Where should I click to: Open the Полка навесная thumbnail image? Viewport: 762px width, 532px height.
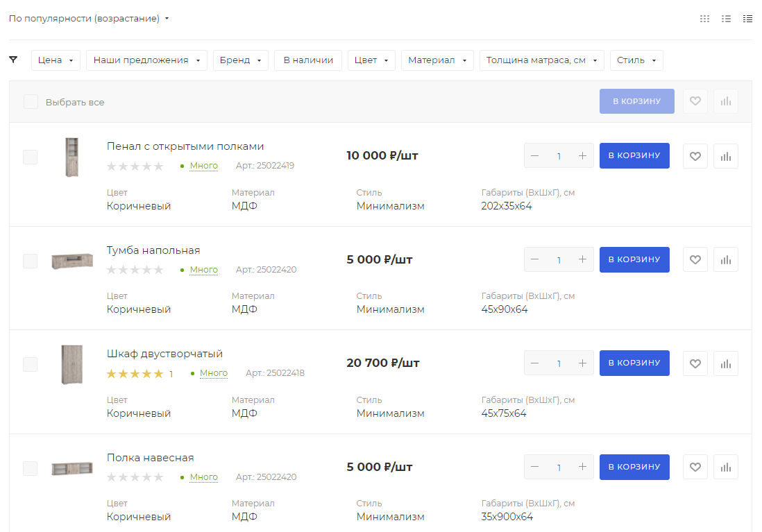[x=72, y=468]
